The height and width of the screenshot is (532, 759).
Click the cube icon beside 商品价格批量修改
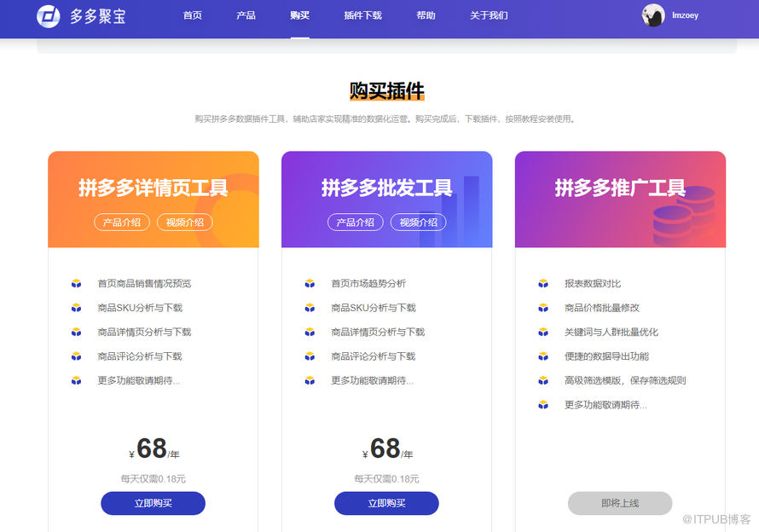(543, 308)
